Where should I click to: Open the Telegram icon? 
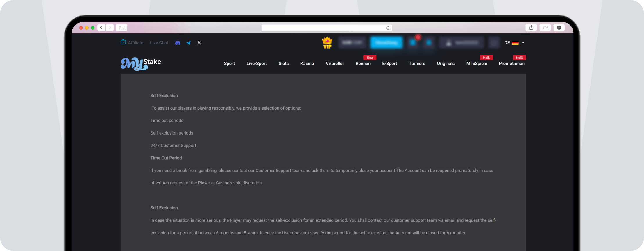point(188,43)
